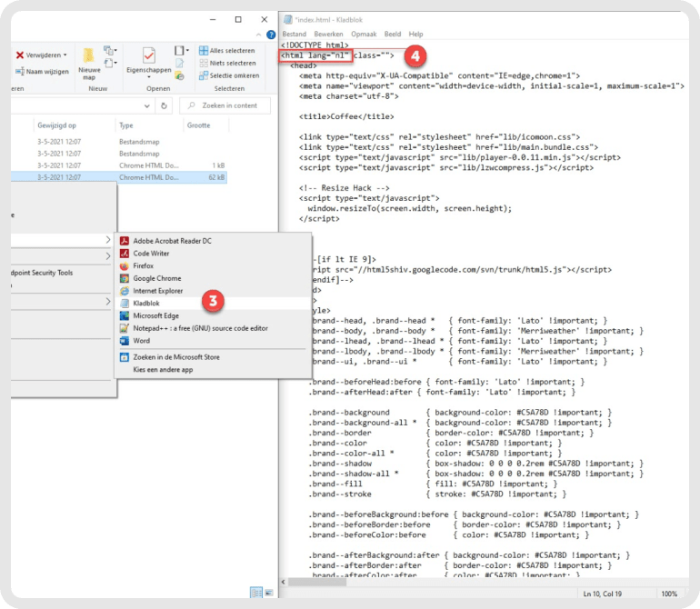
Task: Open the Eigenschappen dropdown arrow
Action: tap(149, 77)
